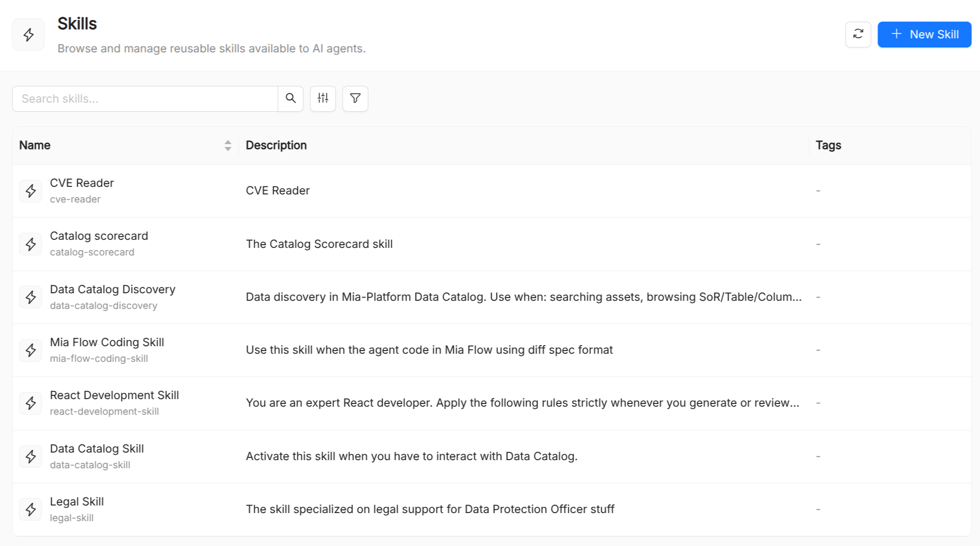Click the New Skill button
Screen dimensions: 980x546
pyautogui.click(x=924, y=35)
